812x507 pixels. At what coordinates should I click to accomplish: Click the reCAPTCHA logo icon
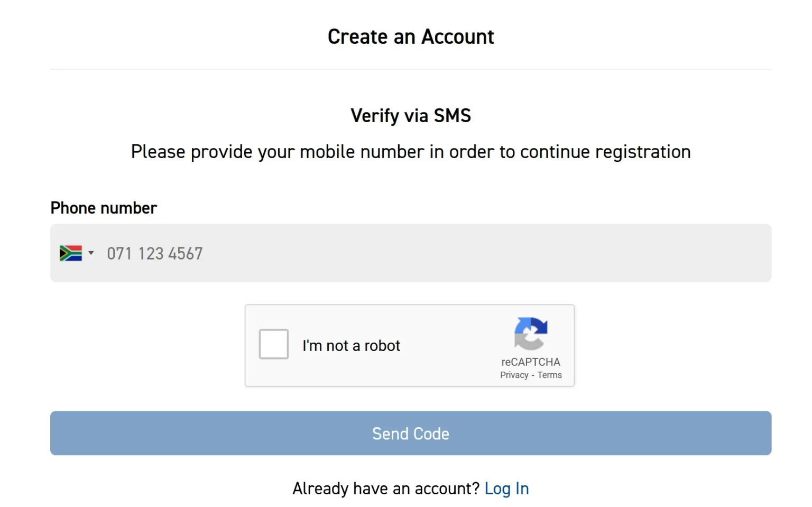(531, 334)
